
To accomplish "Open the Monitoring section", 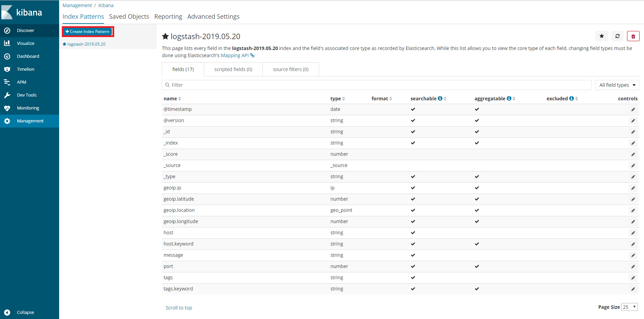I will (x=29, y=108).
